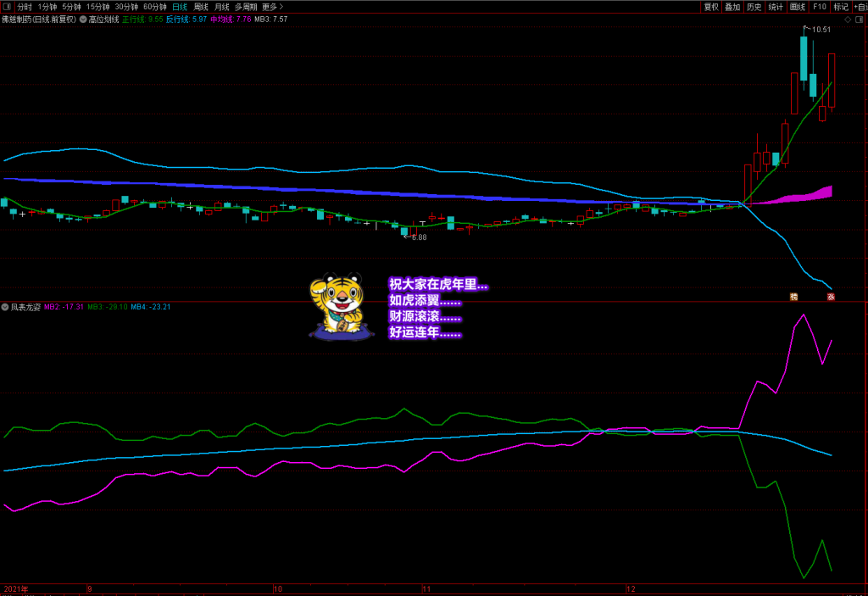The image size is (868, 596).
Task: Click the 叠加 overlay button
Action: pos(732,7)
